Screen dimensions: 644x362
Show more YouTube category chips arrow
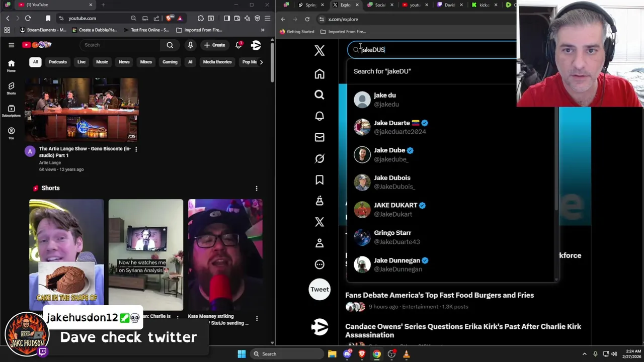(261, 62)
